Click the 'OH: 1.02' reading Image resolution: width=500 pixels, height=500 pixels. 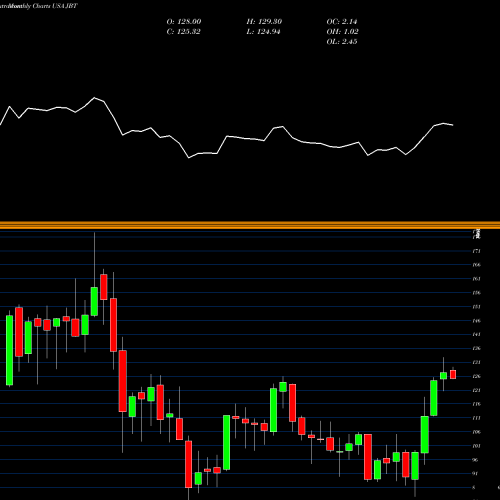[342, 32]
